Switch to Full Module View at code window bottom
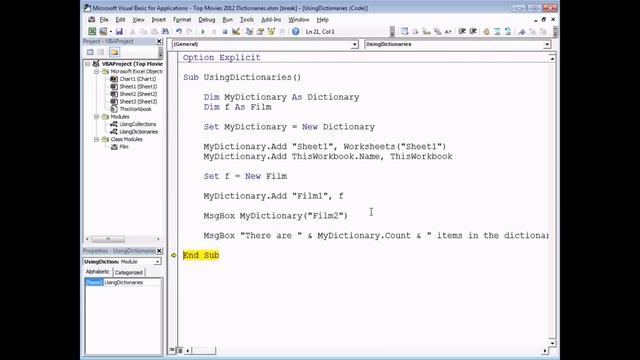 pos(180,350)
